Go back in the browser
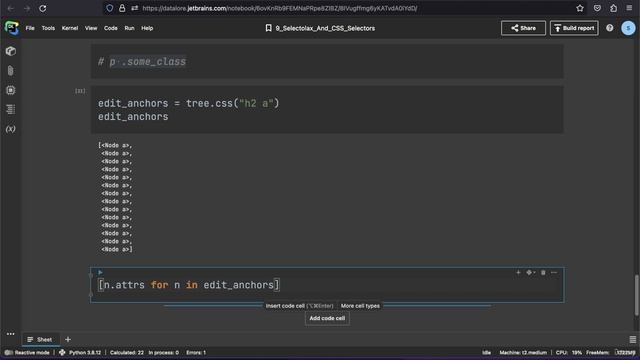This screenshot has height=360, width=640. pos(11,8)
